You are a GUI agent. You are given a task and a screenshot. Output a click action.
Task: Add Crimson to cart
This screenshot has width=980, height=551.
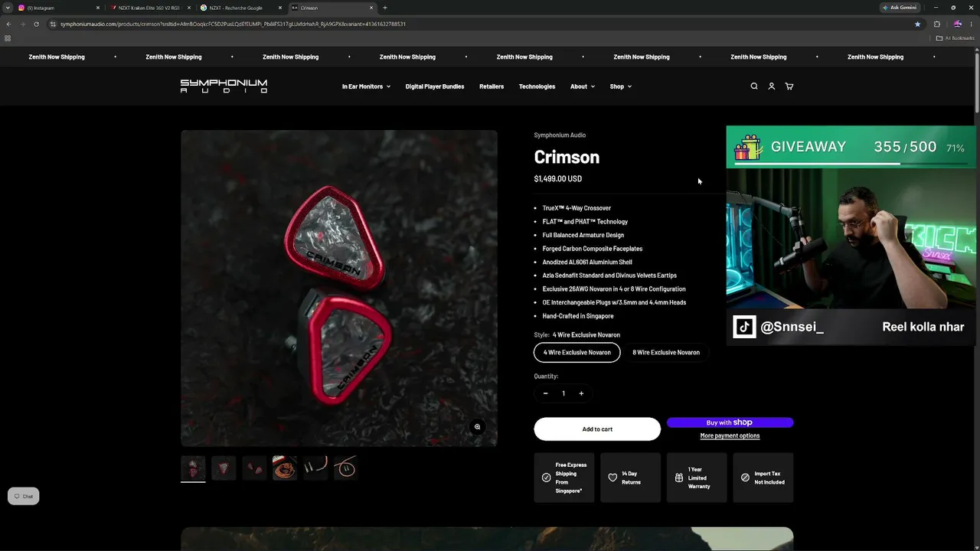tap(597, 429)
